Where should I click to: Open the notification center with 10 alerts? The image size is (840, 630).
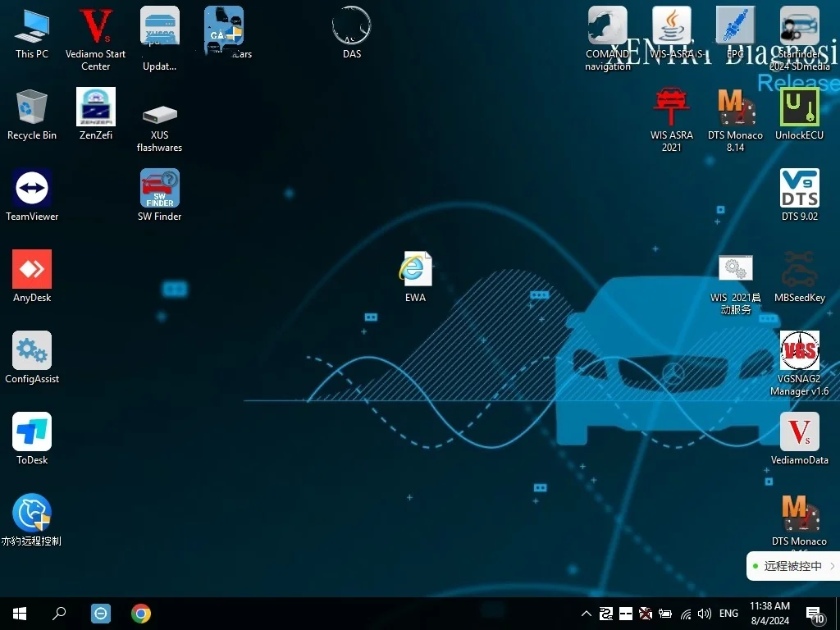815,615
